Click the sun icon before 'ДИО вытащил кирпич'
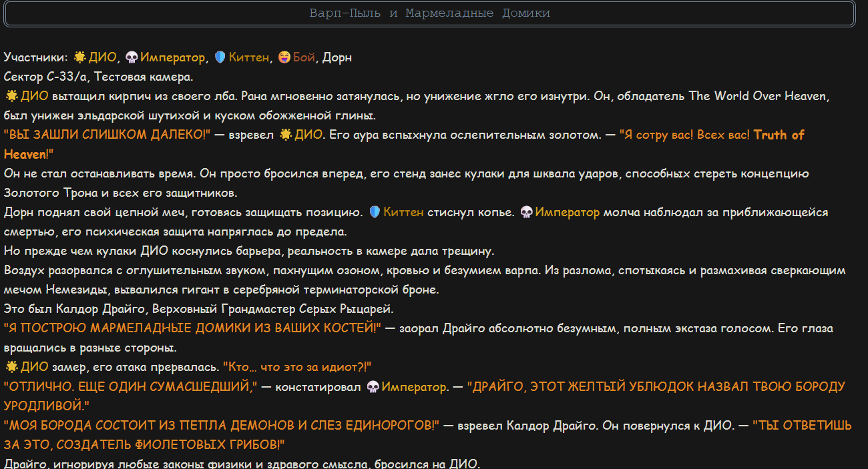This screenshot has width=868, height=469. 11,96
